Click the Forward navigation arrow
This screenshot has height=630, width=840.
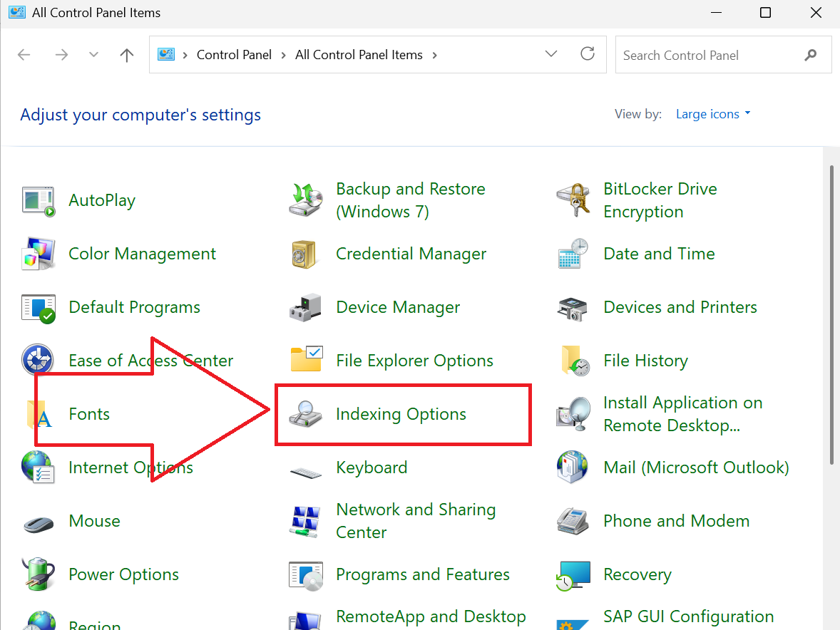pyautogui.click(x=61, y=55)
